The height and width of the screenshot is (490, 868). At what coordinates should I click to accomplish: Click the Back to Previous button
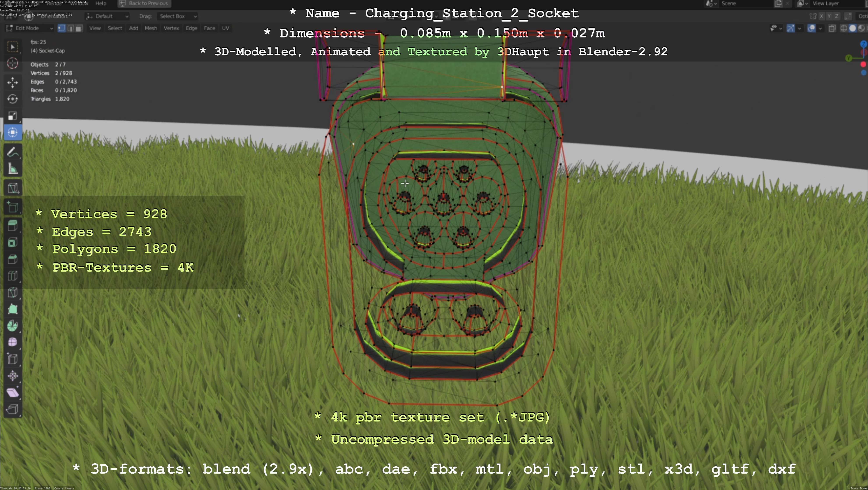pos(144,3)
